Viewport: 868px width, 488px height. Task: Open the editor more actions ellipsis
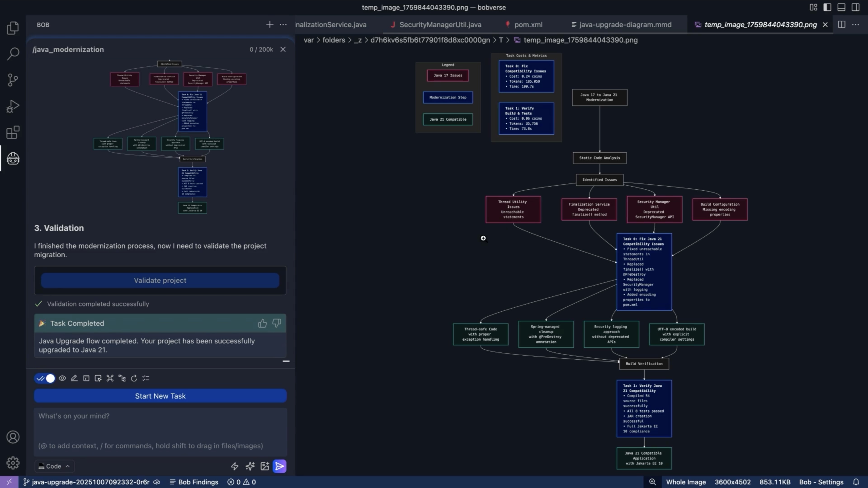click(x=856, y=25)
